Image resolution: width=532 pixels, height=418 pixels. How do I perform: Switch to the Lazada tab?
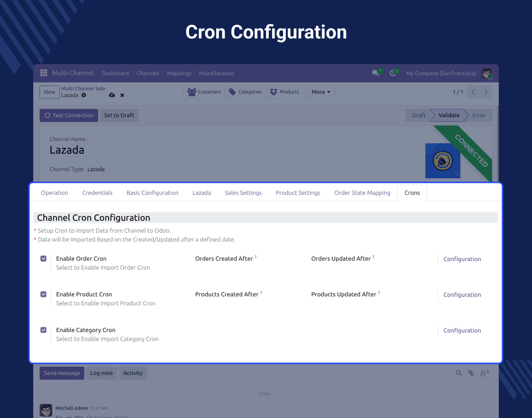click(x=201, y=193)
